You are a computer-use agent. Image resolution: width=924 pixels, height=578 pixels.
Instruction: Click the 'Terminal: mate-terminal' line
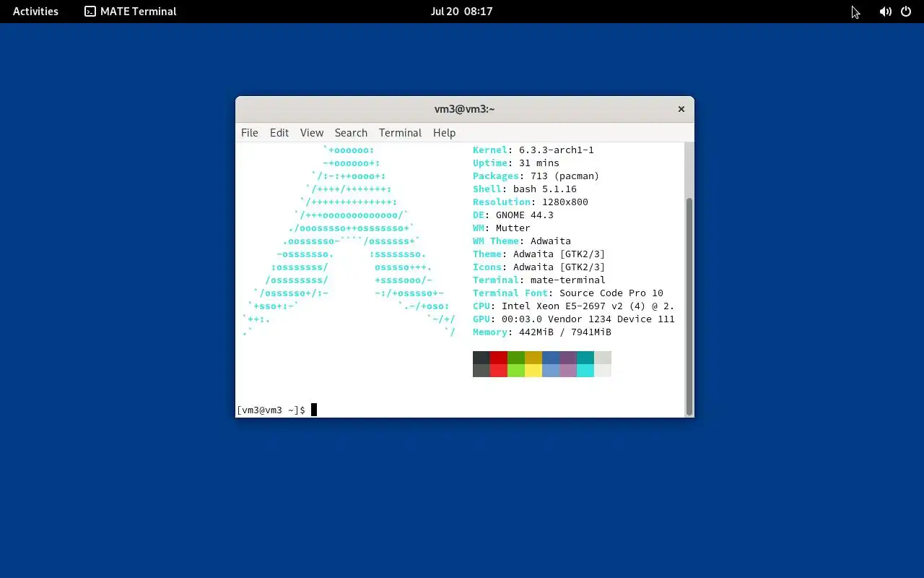[x=539, y=280]
